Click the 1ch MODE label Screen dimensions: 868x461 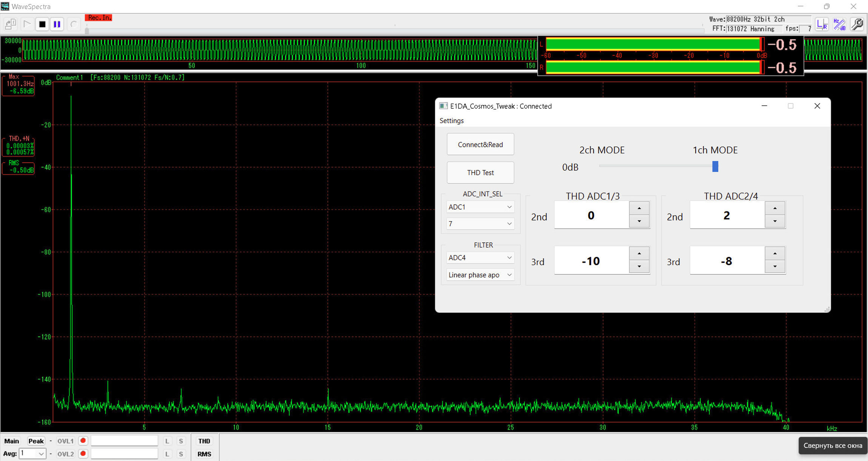tap(715, 150)
